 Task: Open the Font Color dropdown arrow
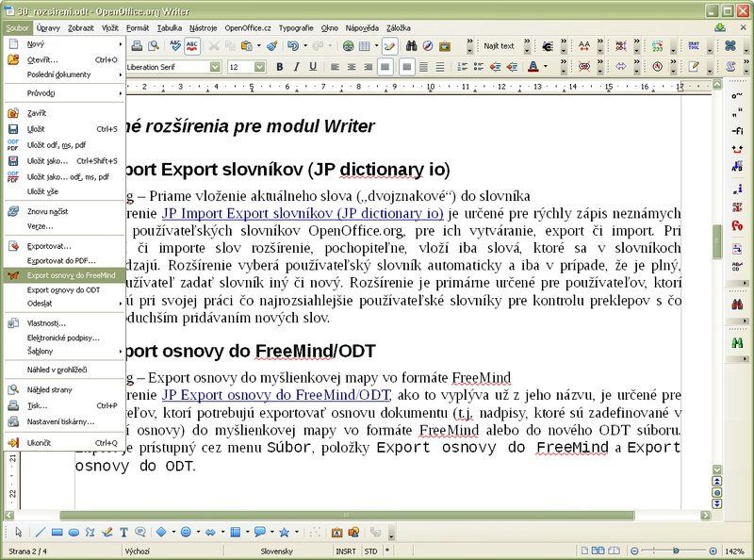click(x=546, y=67)
